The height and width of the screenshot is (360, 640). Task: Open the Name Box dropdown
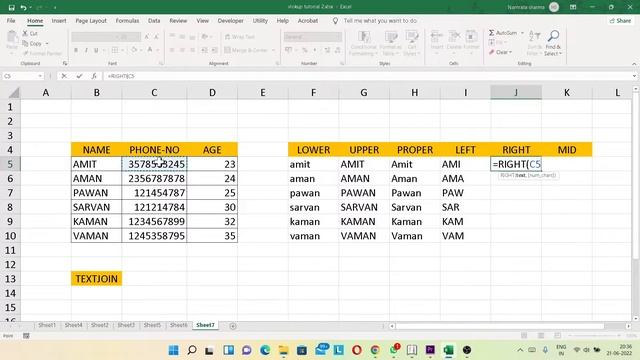40,76
